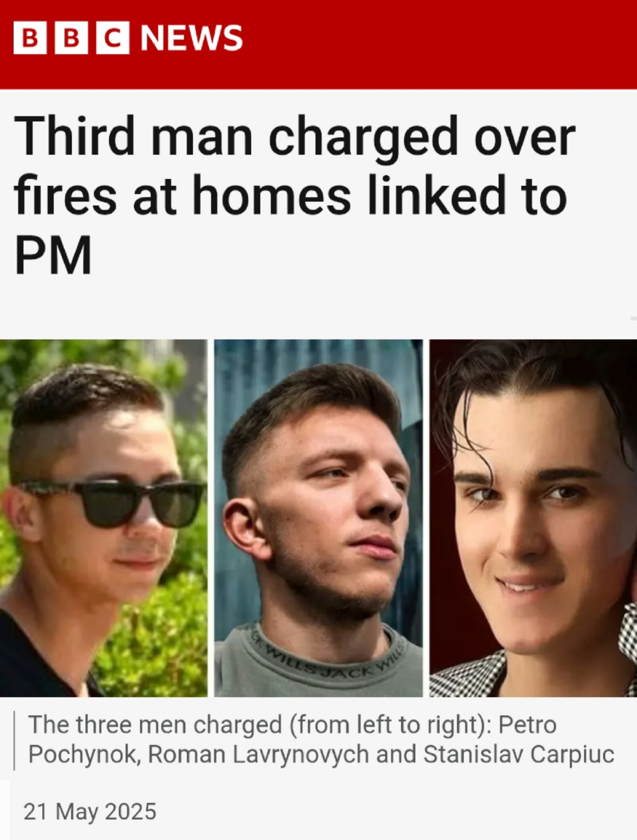Click the word "PM" in the headline
637x840 pixels.
(x=53, y=255)
